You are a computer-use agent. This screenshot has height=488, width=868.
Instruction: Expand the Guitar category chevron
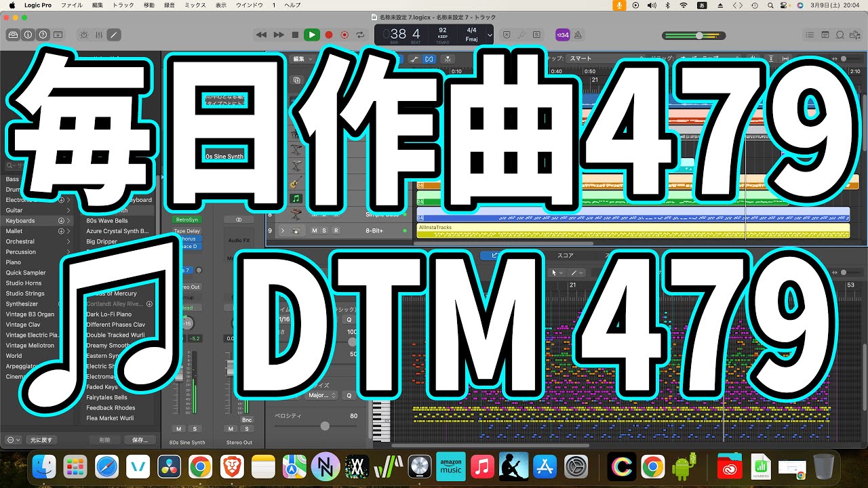tap(68, 210)
